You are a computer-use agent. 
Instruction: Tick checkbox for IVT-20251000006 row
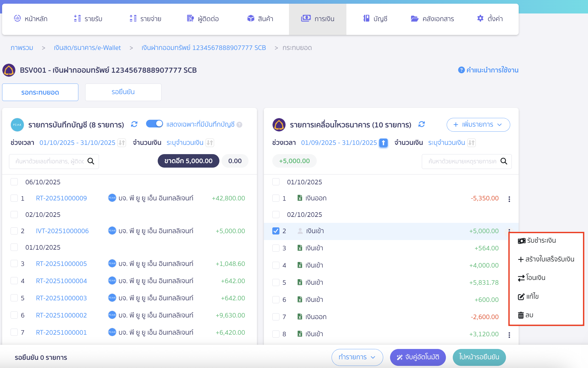(x=14, y=231)
